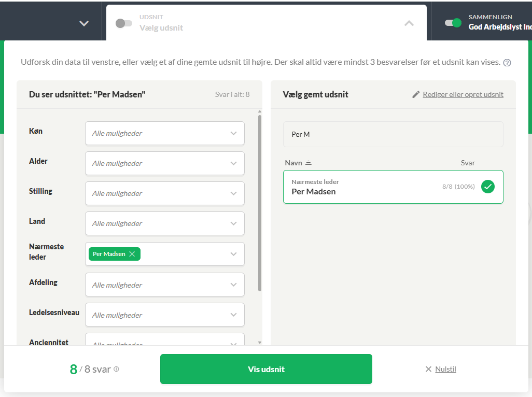Open Rediger eller opret udsnit link
The height and width of the screenshot is (397, 532).
point(463,95)
